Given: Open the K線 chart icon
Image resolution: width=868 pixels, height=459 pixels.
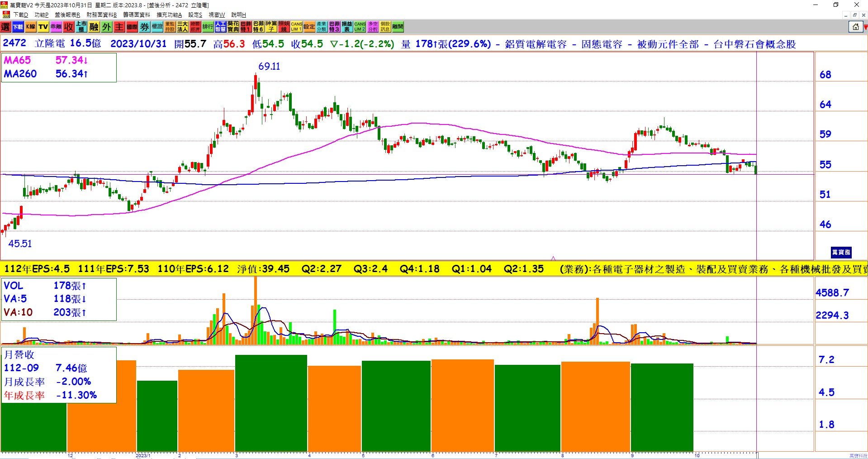Looking at the screenshot, I should pos(30,27).
